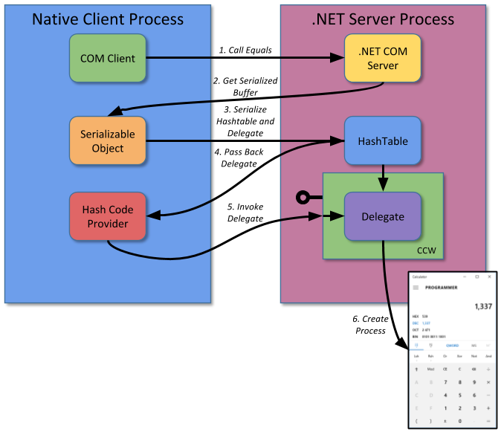504x434 pixels.
Task: Select the BIN number base
Action: 416,336
